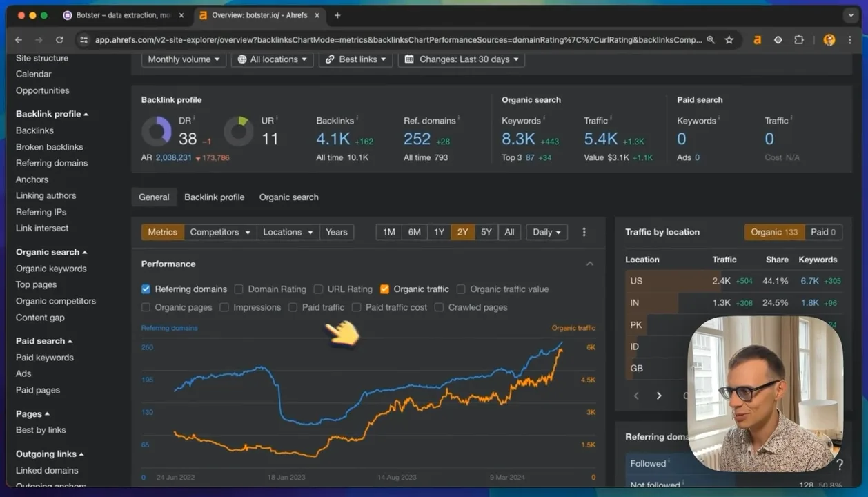Open the Monthly volume dropdown
Image resolution: width=868 pixels, height=497 pixels.
[184, 59]
